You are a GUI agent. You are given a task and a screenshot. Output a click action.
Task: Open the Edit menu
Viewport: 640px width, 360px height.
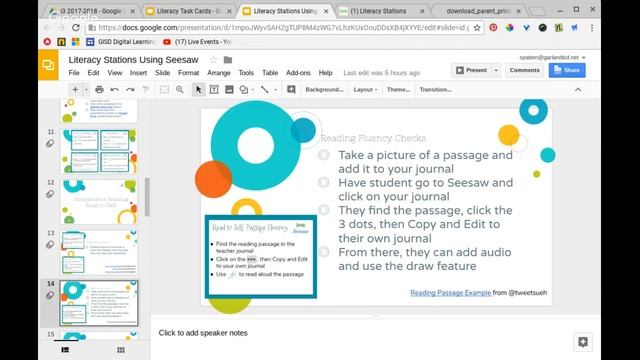(93, 73)
